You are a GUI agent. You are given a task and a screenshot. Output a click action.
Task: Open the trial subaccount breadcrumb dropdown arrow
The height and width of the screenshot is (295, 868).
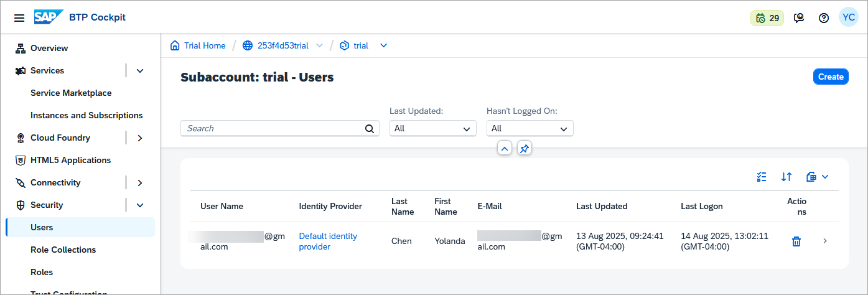[383, 45]
